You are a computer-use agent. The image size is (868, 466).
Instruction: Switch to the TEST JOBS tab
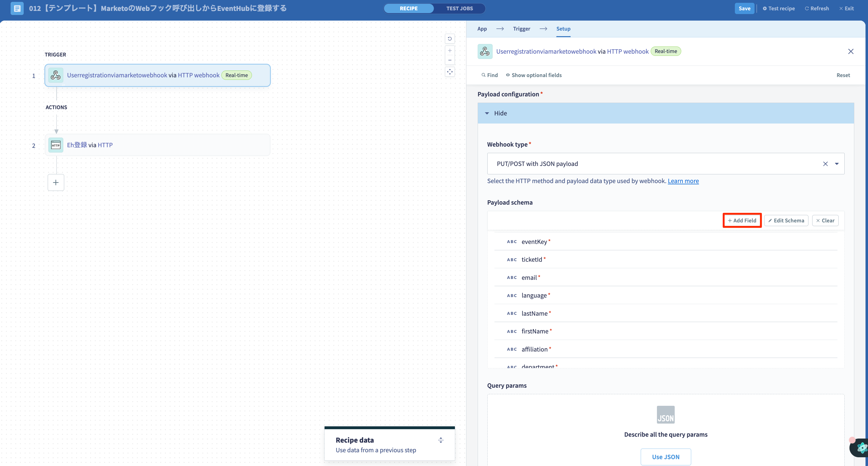pos(460,8)
